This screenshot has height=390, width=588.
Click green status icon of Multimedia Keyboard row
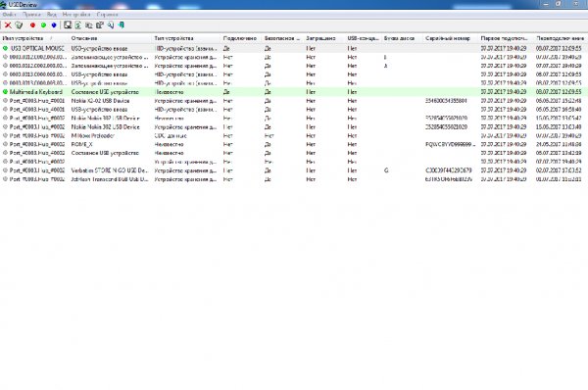click(5, 92)
